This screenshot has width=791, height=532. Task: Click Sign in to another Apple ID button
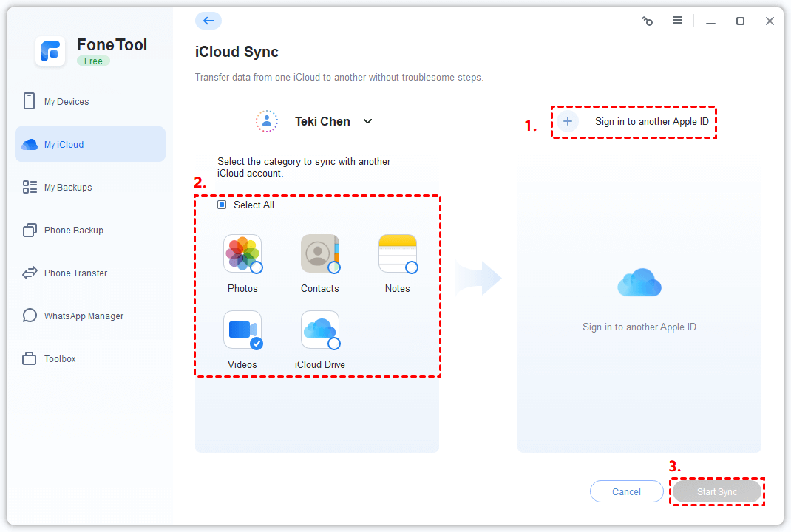[x=634, y=121]
